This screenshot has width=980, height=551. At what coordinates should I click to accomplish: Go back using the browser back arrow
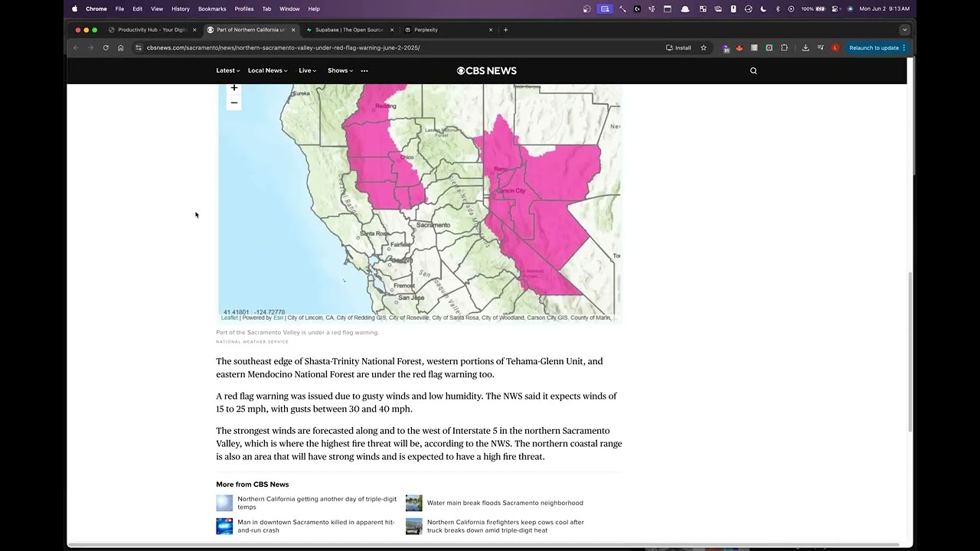click(x=76, y=47)
